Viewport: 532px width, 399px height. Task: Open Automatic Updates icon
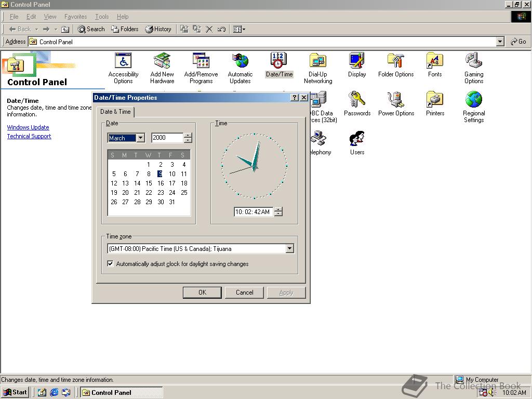pyautogui.click(x=240, y=68)
